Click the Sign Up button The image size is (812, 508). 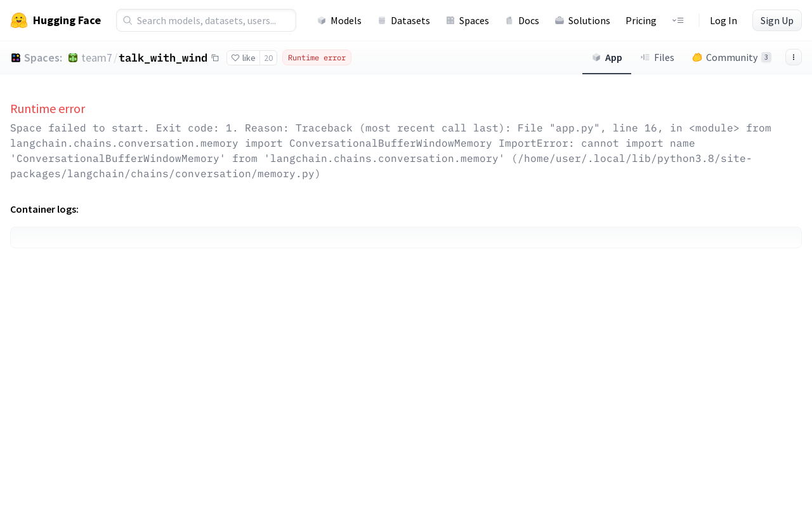(777, 20)
